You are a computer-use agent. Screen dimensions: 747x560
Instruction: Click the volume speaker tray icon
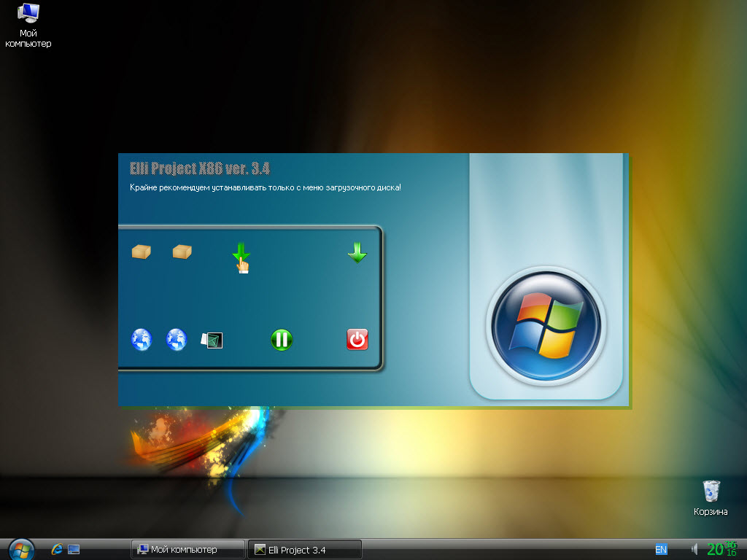694,550
